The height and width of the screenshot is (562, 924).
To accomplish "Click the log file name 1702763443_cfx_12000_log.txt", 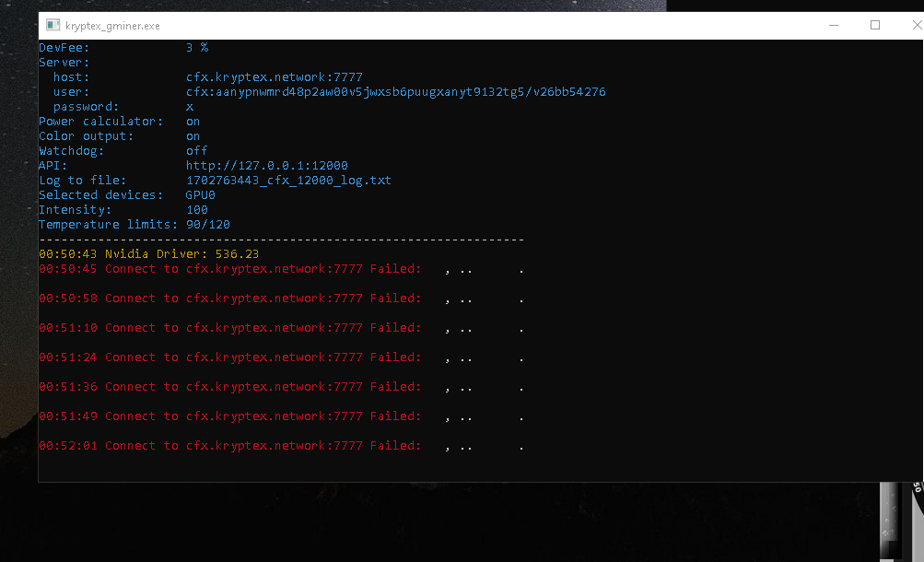I will (288, 181).
